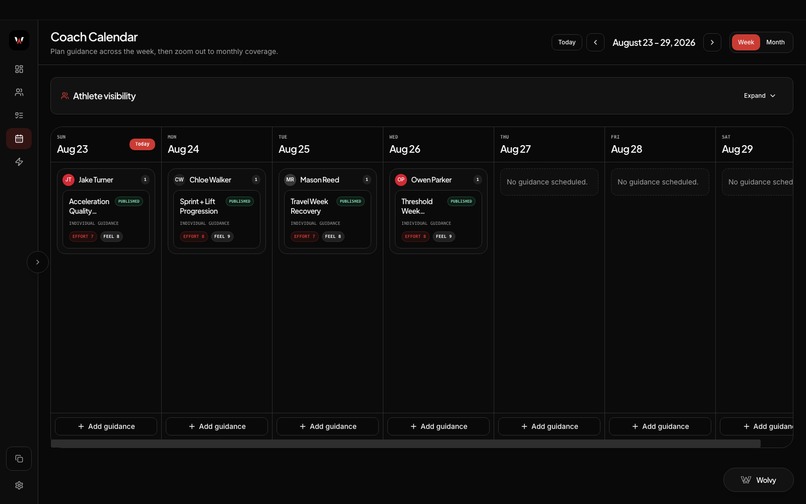Open Acceleration Quality guidance card

pyautogui.click(x=106, y=220)
